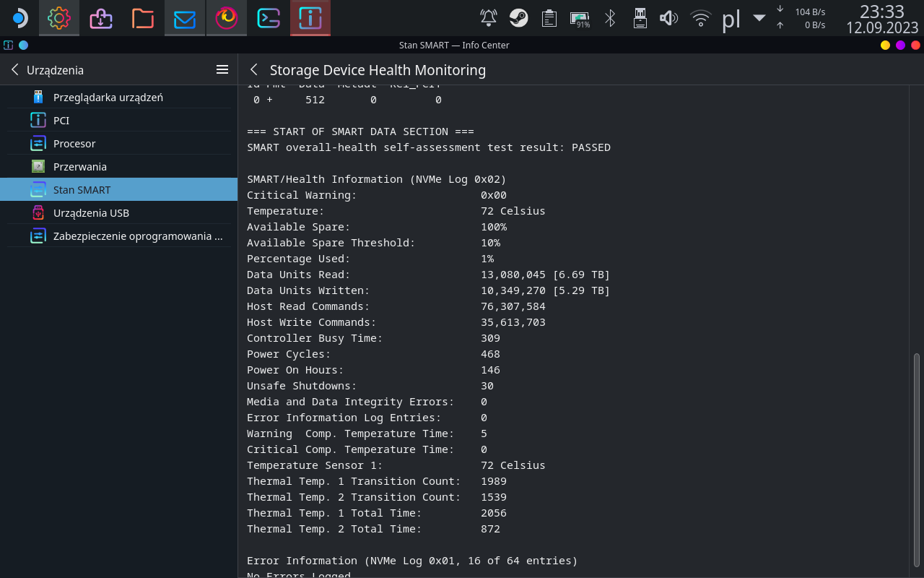Click the Przerwania icon in the sidebar

point(38,167)
